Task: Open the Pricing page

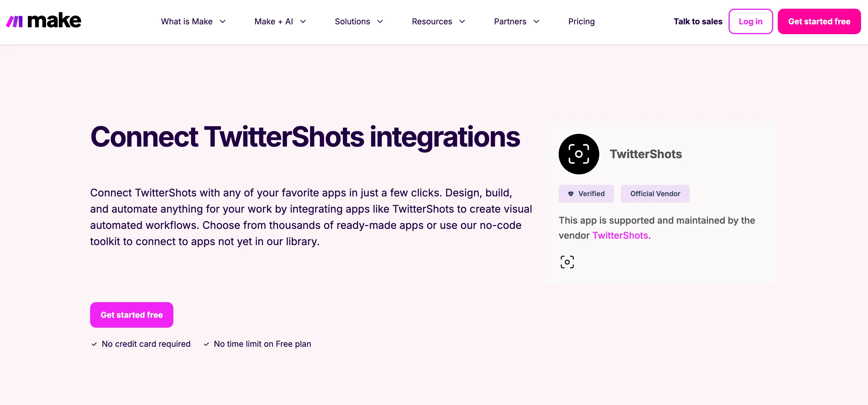Action: point(581,21)
